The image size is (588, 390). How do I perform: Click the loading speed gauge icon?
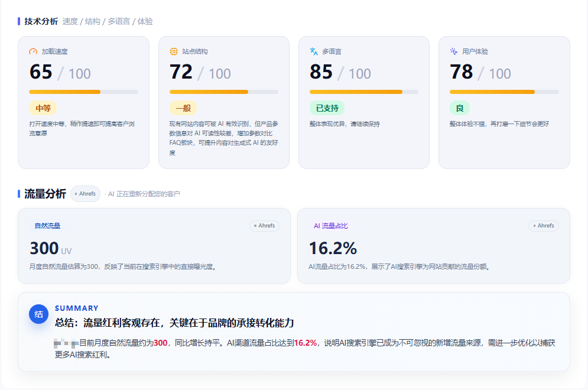tap(33, 52)
